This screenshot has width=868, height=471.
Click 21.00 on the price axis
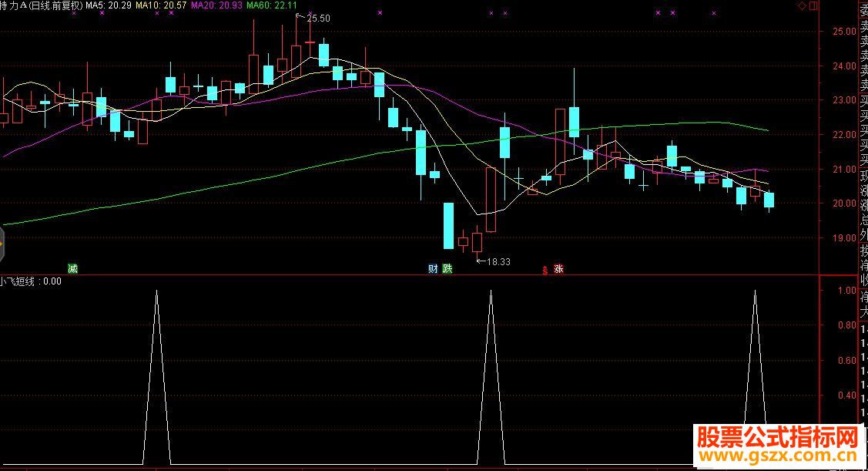(x=844, y=169)
